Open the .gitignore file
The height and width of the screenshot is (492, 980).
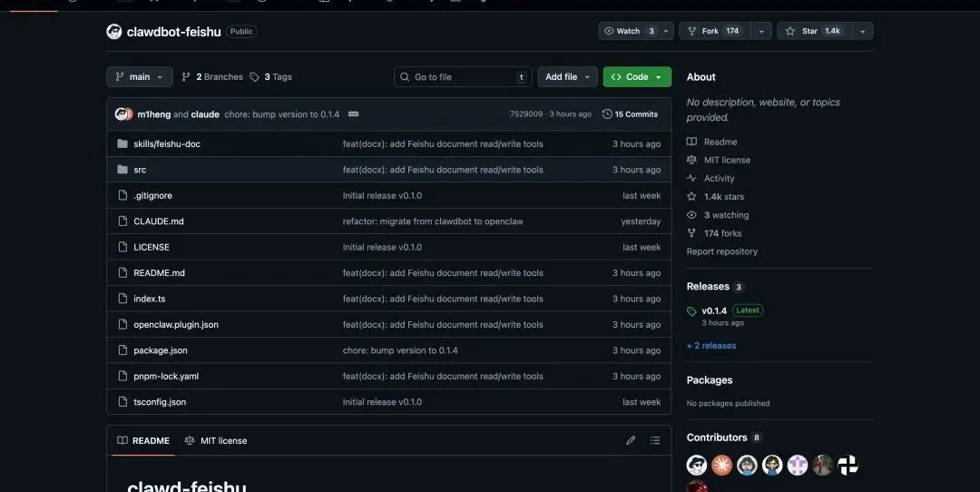[152, 196]
